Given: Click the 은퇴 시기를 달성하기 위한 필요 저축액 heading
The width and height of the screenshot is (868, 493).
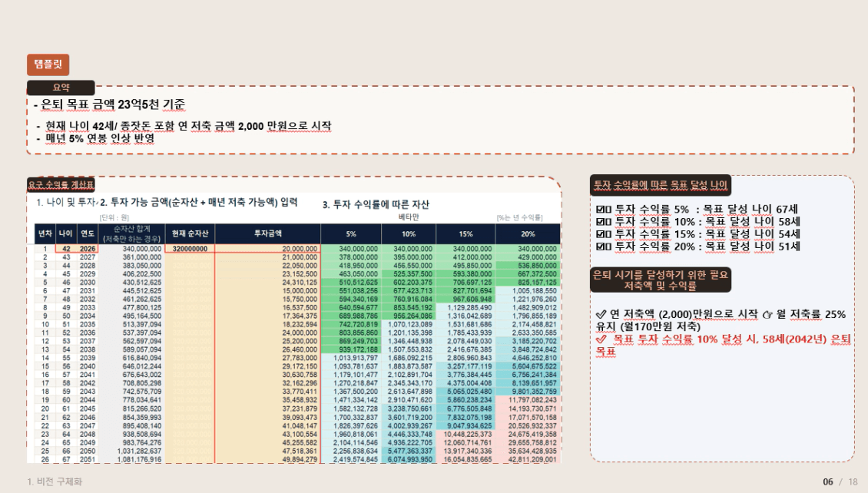Looking at the screenshot, I should [661, 280].
